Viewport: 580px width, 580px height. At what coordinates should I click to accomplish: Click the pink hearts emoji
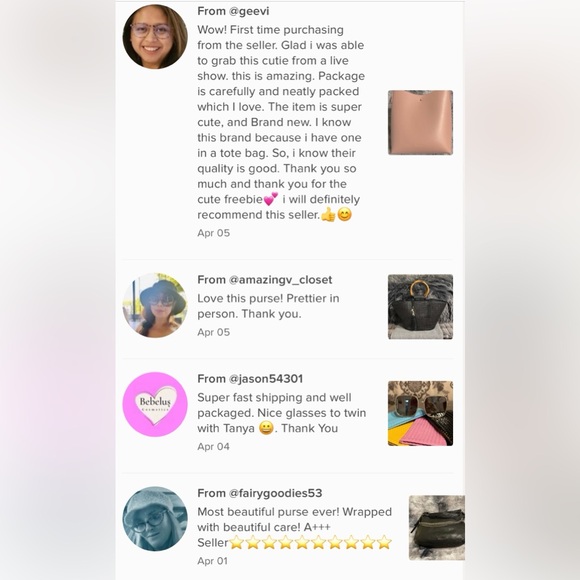pos(270,199)
